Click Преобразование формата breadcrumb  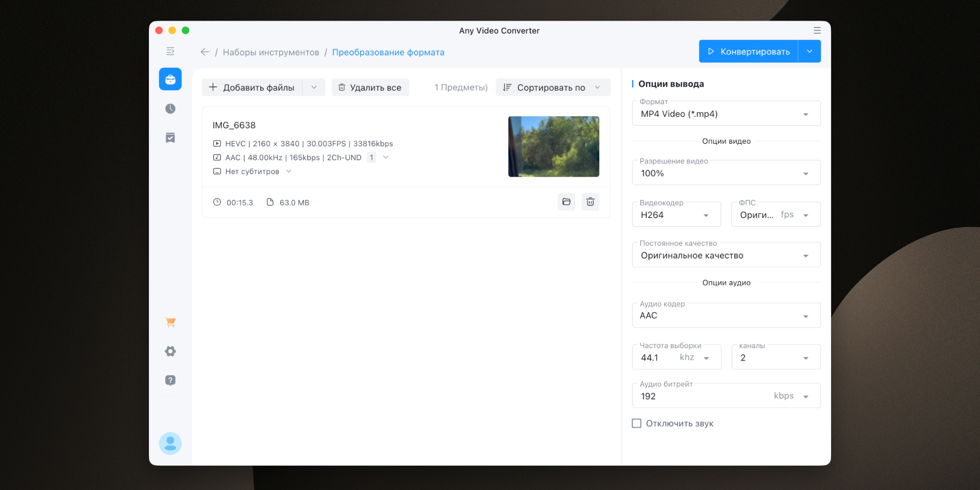click(x=388, y=52)
